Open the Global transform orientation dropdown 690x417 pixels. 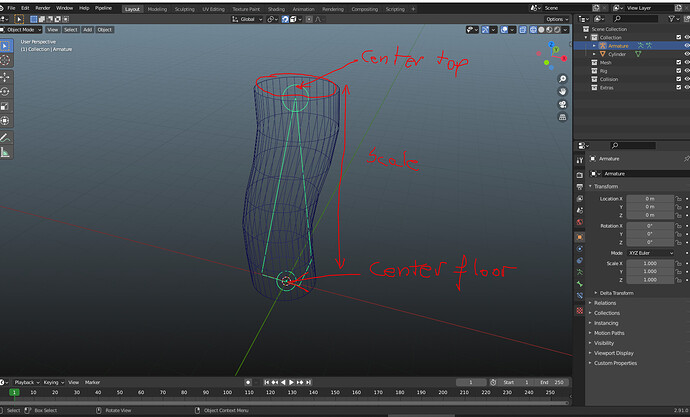pos(247,19)
